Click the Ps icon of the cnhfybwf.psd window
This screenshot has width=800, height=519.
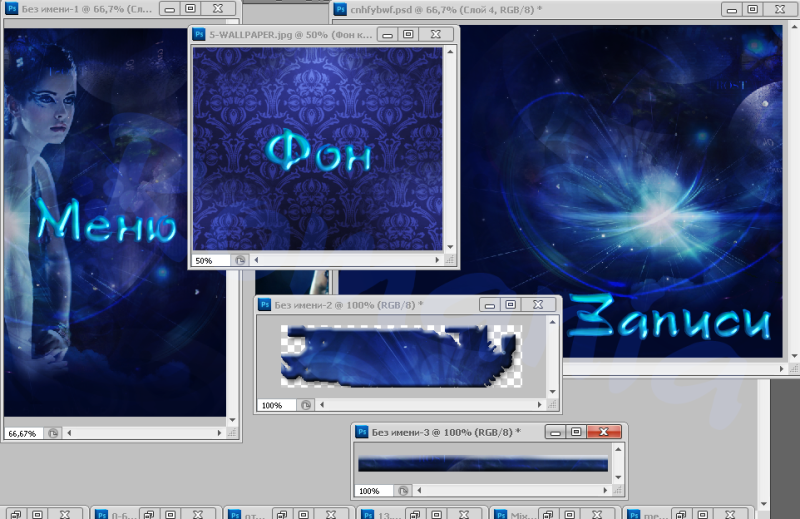(340, 9)
